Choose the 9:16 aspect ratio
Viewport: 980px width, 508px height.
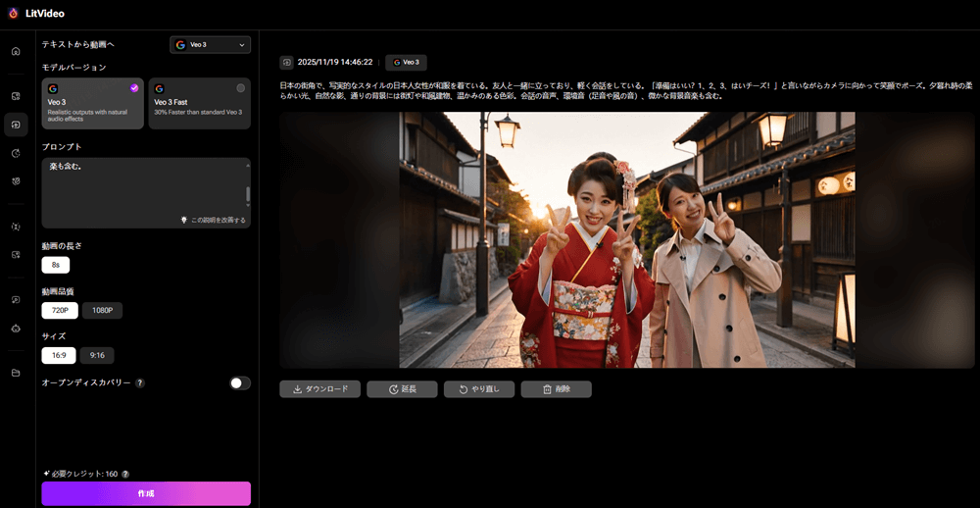[97, 355]
